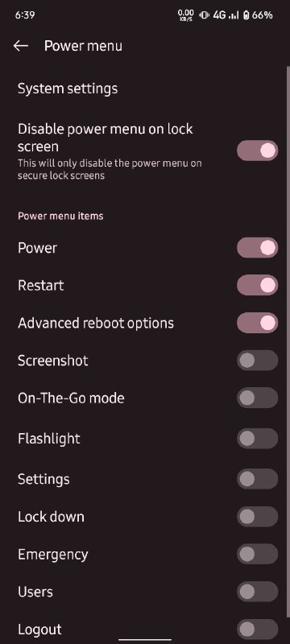Enable the Logout switch
Viewport: 290px width, 644px height.
pos(257,630)
